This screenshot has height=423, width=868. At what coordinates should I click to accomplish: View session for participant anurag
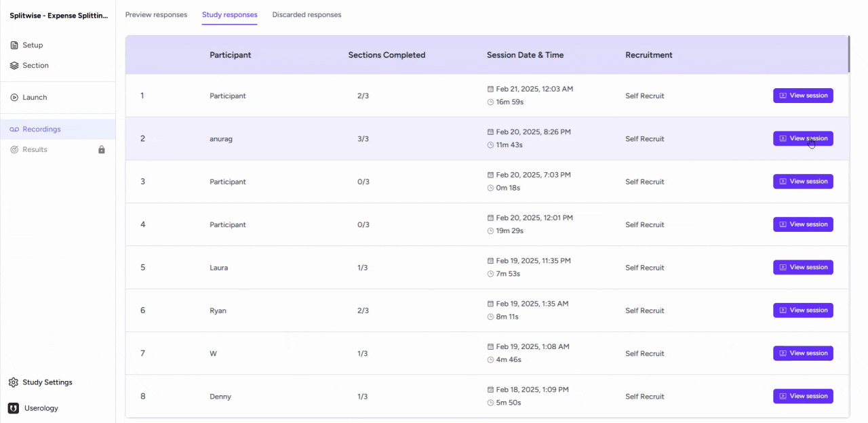tap(803, 138)
